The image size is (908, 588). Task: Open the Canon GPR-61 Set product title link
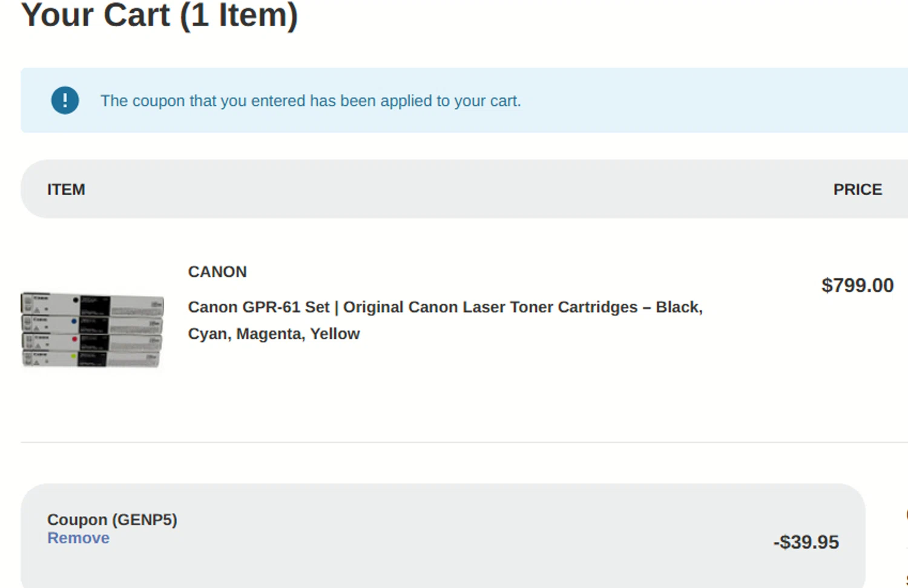[445, 308]
